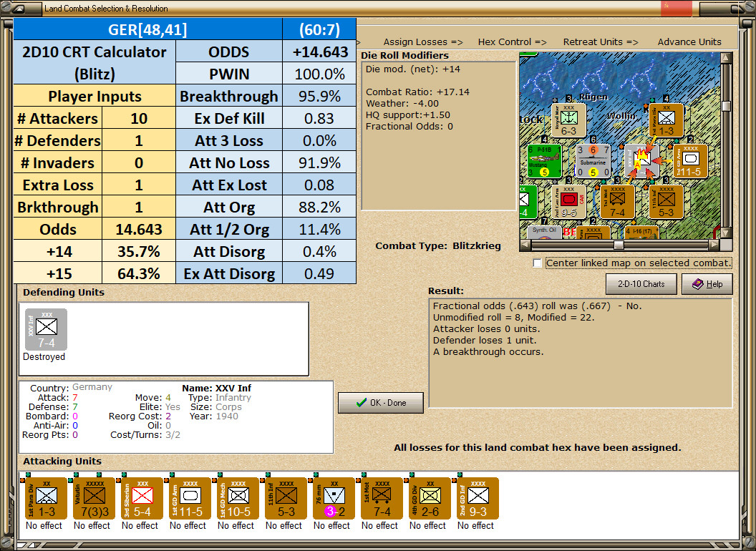Select the 1st GD Arm 11-5 attacker
This screenshot has width=756, height=551.
(190, 499)
